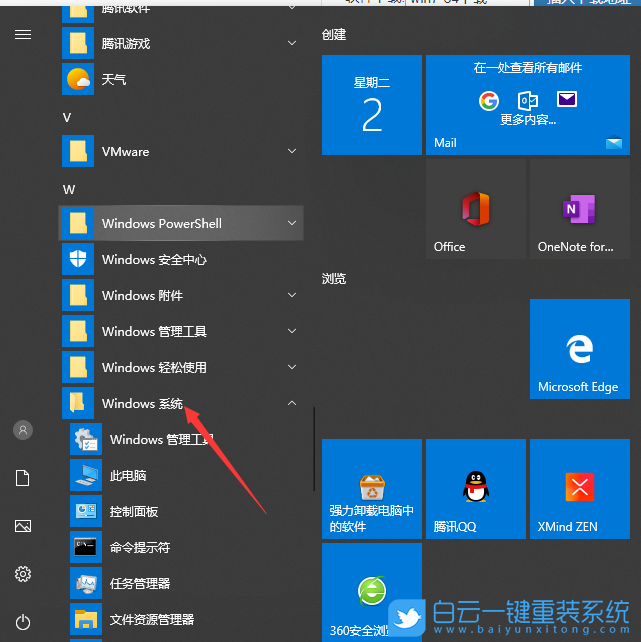
Task: Launch XMind ZEN tile
Action: (x=580, y=489)
